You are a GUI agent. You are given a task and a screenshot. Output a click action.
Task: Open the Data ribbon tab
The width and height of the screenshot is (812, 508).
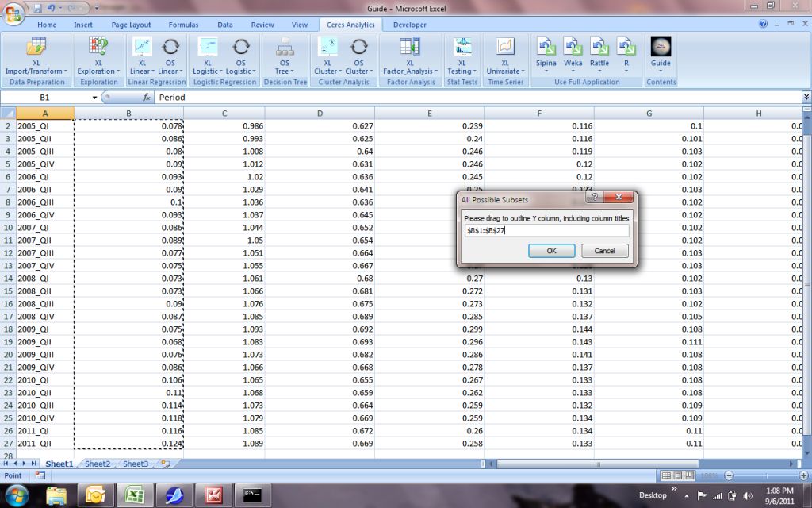pos(224,25)
